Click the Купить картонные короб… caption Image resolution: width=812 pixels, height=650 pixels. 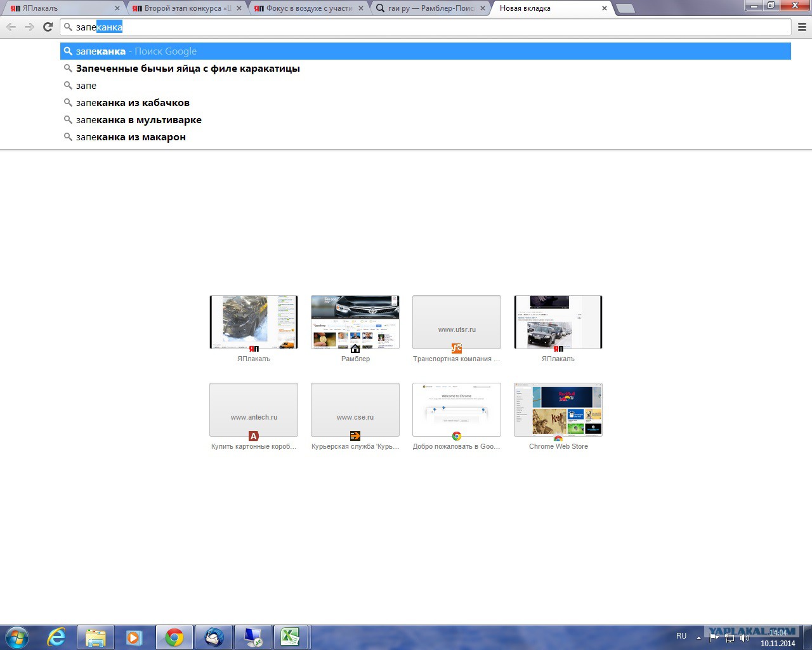click(254, 447)
